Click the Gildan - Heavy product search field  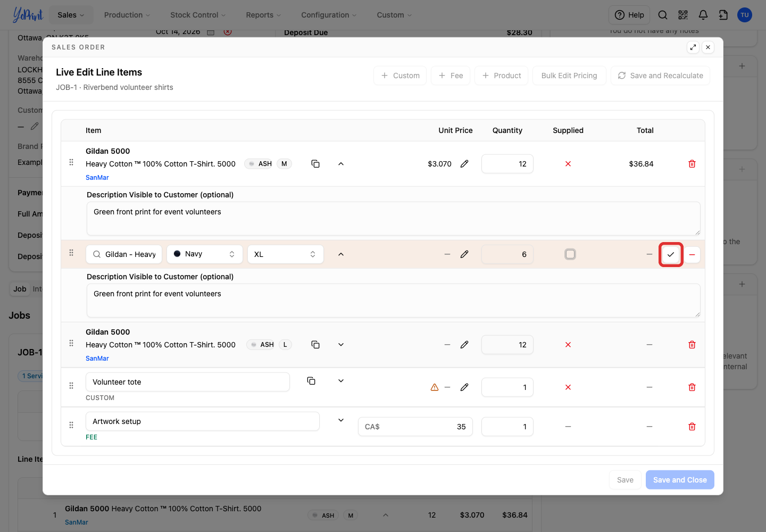click(x=124, y=254)
